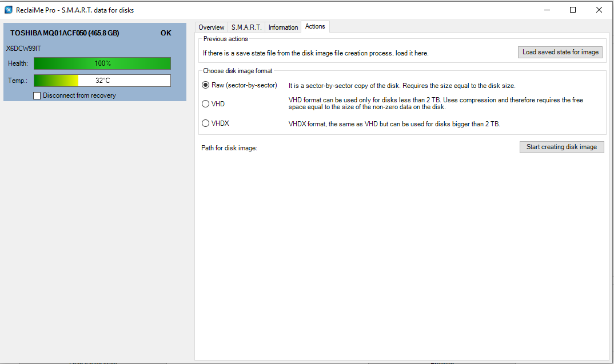Select Raw (sector-by-sector) image format
Screen dimensions: 614x364
tap(240, 85)
